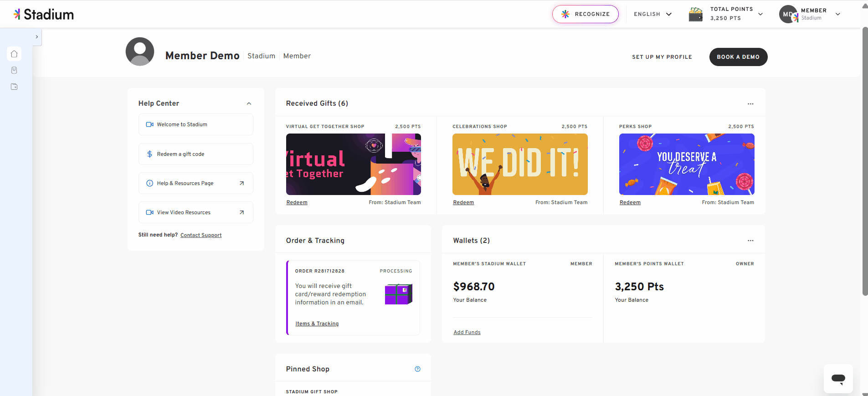Click the Contact Support link
This screenshot has height=396, width=868.
click(201, 235)
